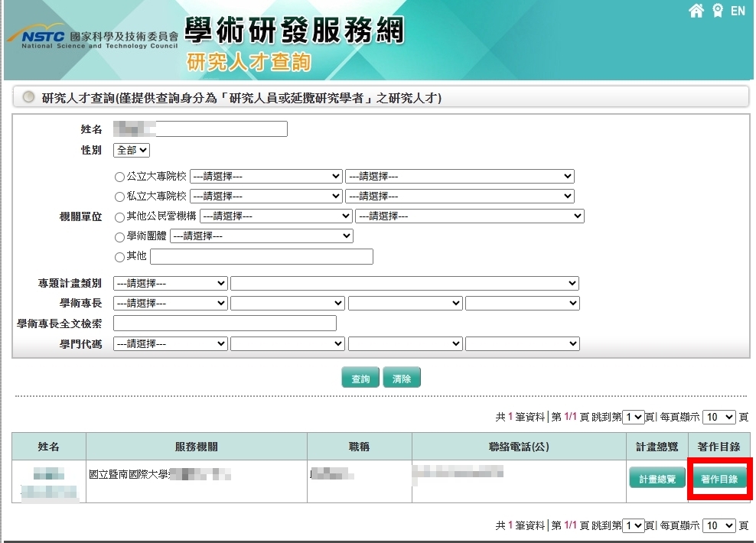Expand first 專題計畫類別 dropdown
The image size is (756, 543).
pyautogui.click(x=170, y=283)
